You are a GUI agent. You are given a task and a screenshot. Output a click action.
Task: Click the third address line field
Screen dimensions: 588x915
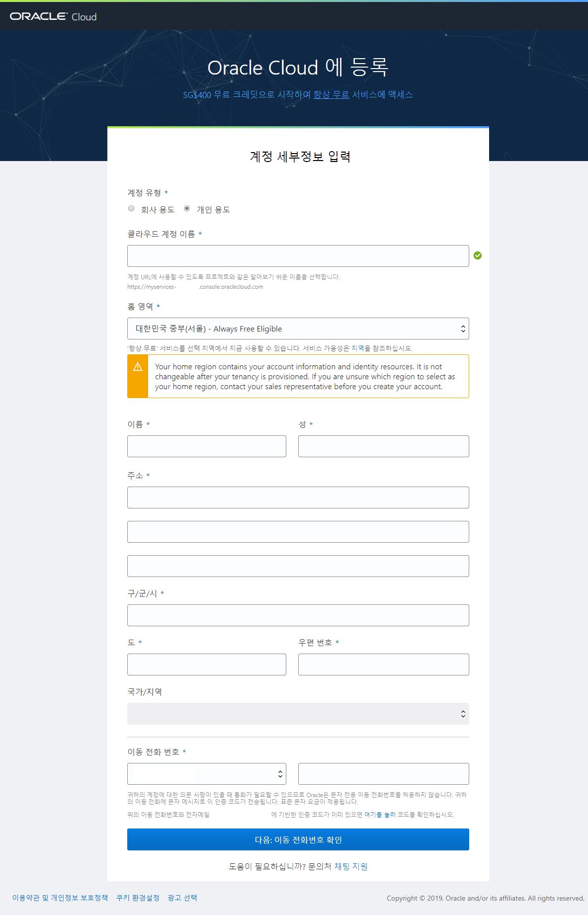click(x=298, y=566)
